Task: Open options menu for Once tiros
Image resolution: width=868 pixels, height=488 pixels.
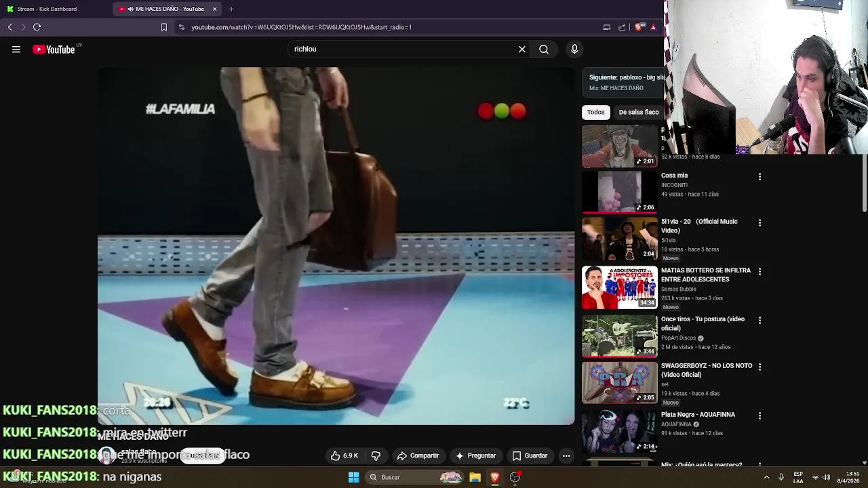Action: 759,321
